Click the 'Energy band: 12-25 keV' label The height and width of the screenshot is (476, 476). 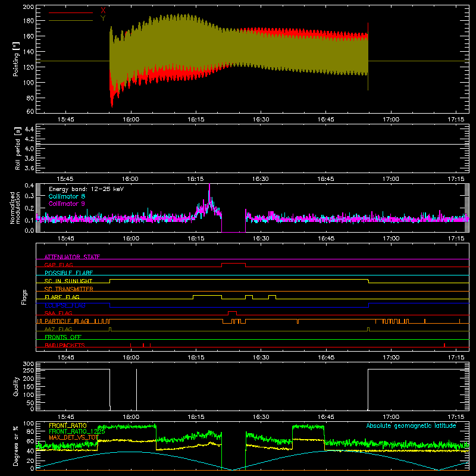[86, 189]
